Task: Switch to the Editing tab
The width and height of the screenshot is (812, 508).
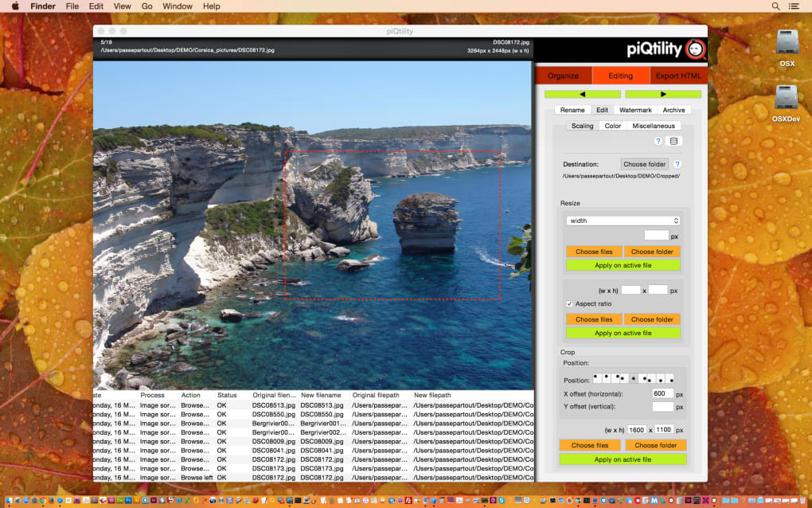Action: pos(620,76)
